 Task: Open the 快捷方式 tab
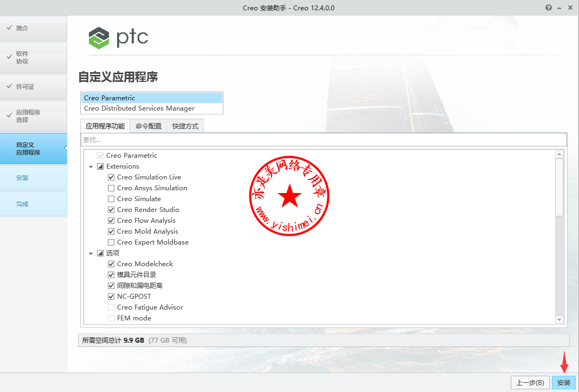point(185,126)
